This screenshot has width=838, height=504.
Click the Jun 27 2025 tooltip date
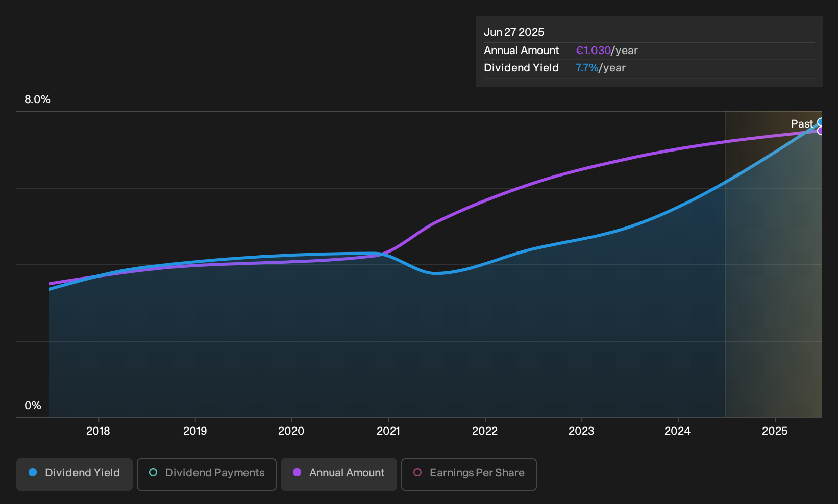tap(514, 32)
